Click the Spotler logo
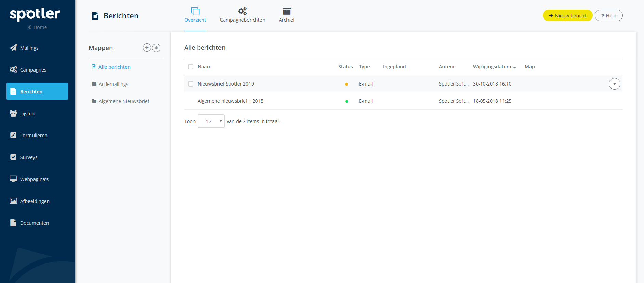644x283 pixels. (x=35, y=14)
